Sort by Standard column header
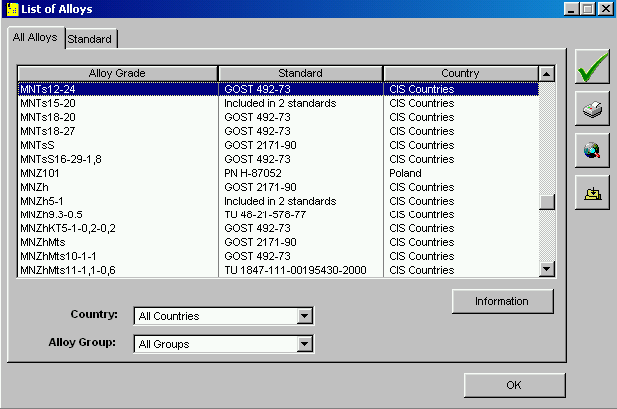The width and height of the screenshot is (617, 409). click(300, 73)
